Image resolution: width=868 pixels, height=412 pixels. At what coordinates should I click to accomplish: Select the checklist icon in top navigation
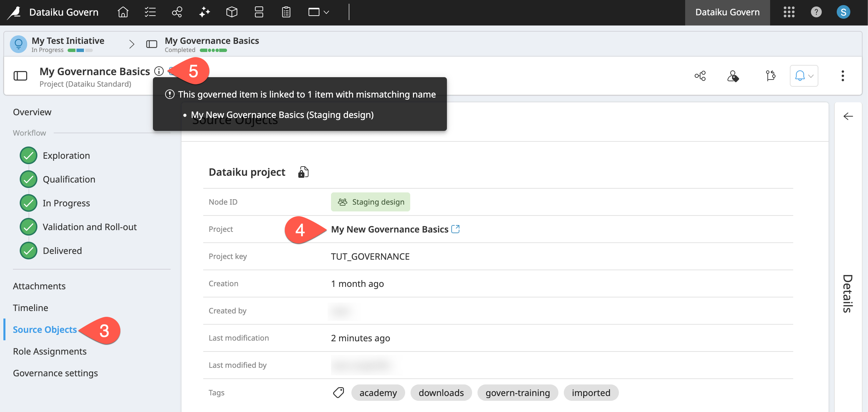150,12
